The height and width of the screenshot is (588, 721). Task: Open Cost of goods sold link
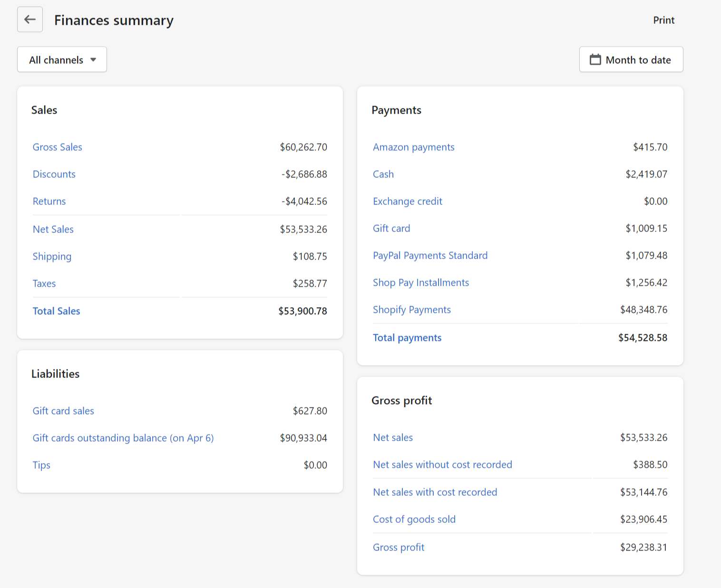click(x=414, y=519)
